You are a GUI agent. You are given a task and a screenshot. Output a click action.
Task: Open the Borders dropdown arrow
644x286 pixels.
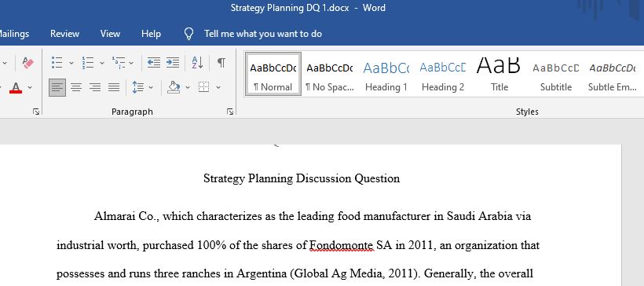coord(218,87)
